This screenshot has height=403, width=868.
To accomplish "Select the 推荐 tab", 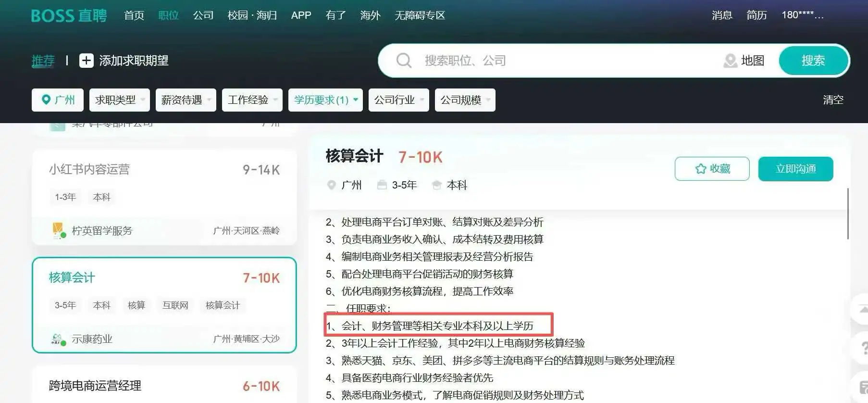I will pyautogui.click(x=43, y=61).
